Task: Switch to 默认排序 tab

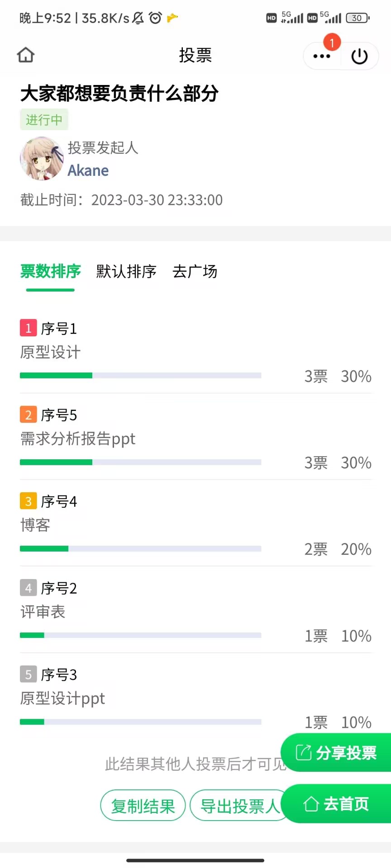Action: point(126,271)
